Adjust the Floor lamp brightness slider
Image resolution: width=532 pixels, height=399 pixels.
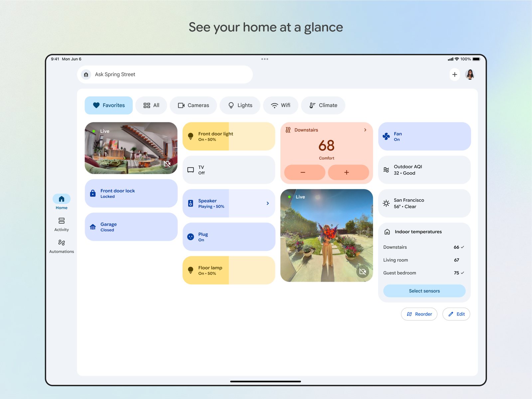coord(229,270)
